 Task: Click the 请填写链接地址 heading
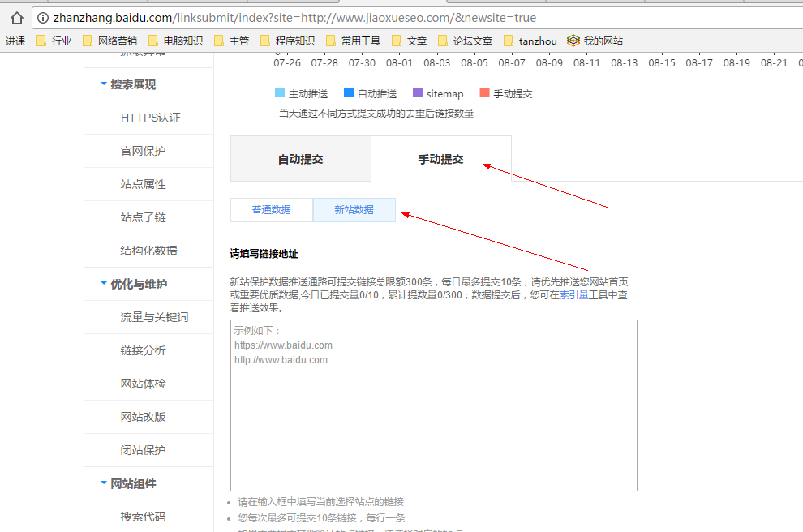click(x=264, y=254)
